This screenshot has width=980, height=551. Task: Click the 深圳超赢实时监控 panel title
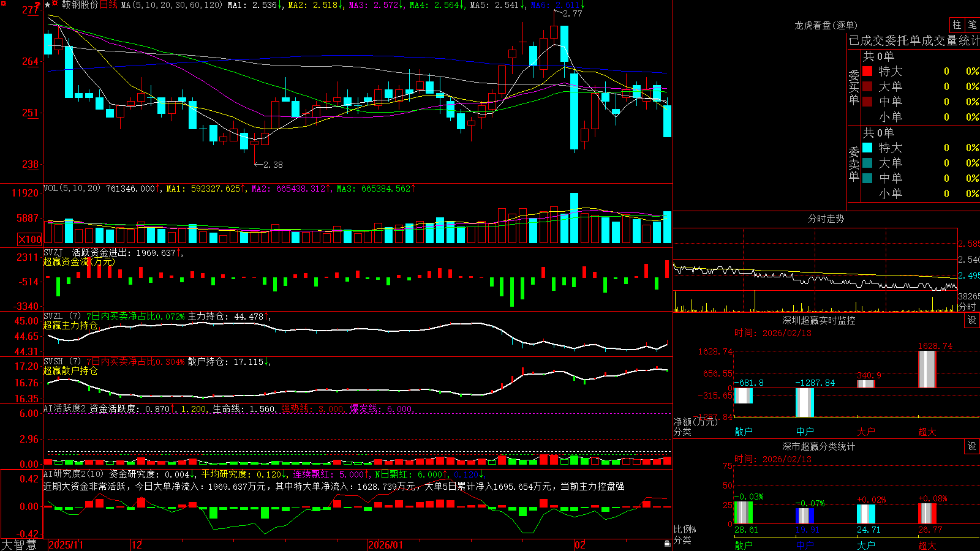pyautogui.click(x=819, y=320)
